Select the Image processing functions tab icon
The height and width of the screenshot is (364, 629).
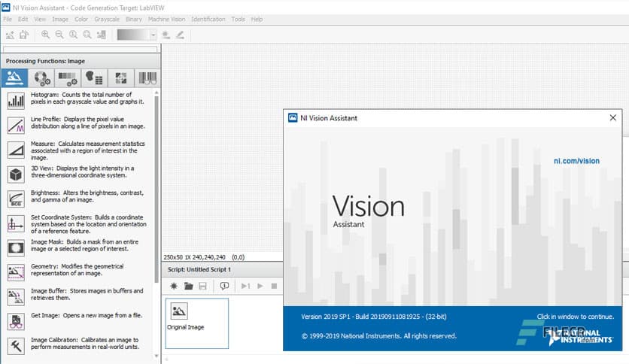(x=14, y=77)
